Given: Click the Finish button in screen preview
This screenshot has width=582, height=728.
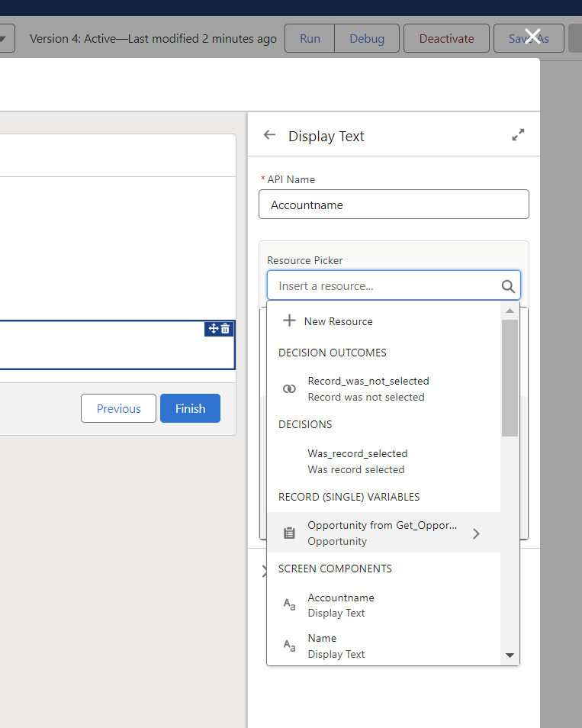Looking at the screenshot, I should point(190,408).
